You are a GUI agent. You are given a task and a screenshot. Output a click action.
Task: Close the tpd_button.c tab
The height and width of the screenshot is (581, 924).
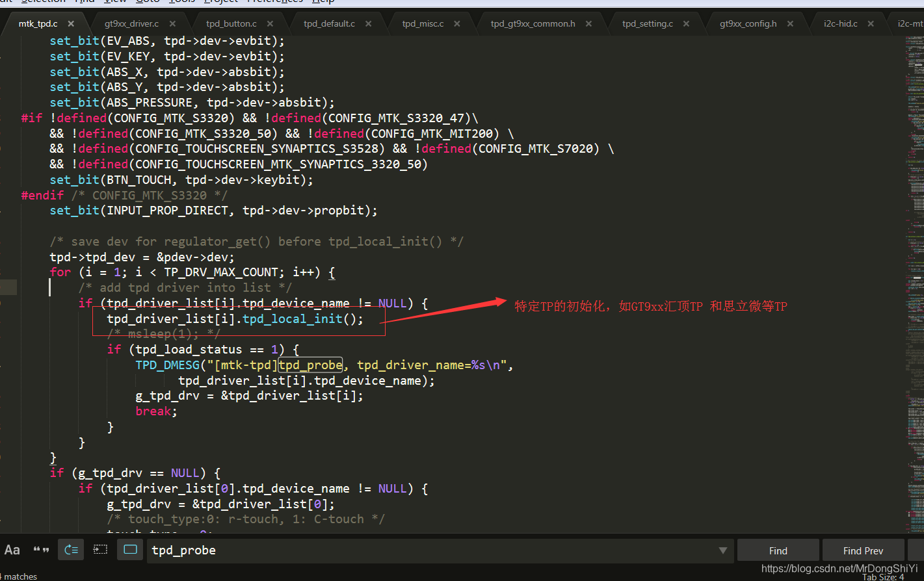270,23
